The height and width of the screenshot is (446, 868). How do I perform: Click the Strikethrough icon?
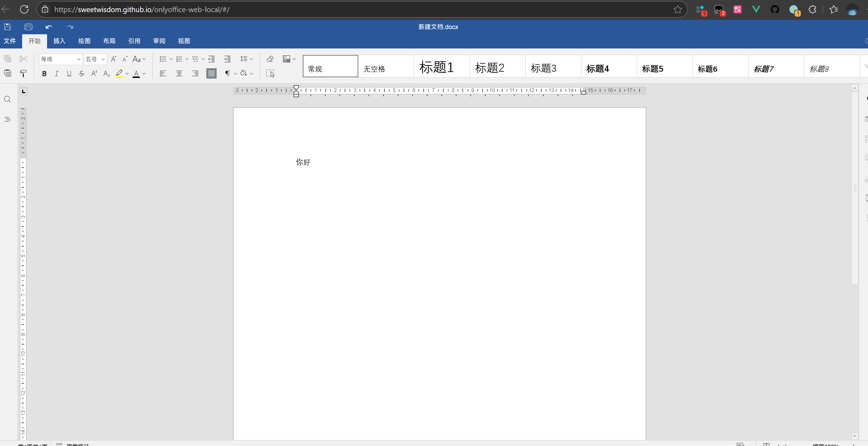pyautogui.click(x=82, y=73)
